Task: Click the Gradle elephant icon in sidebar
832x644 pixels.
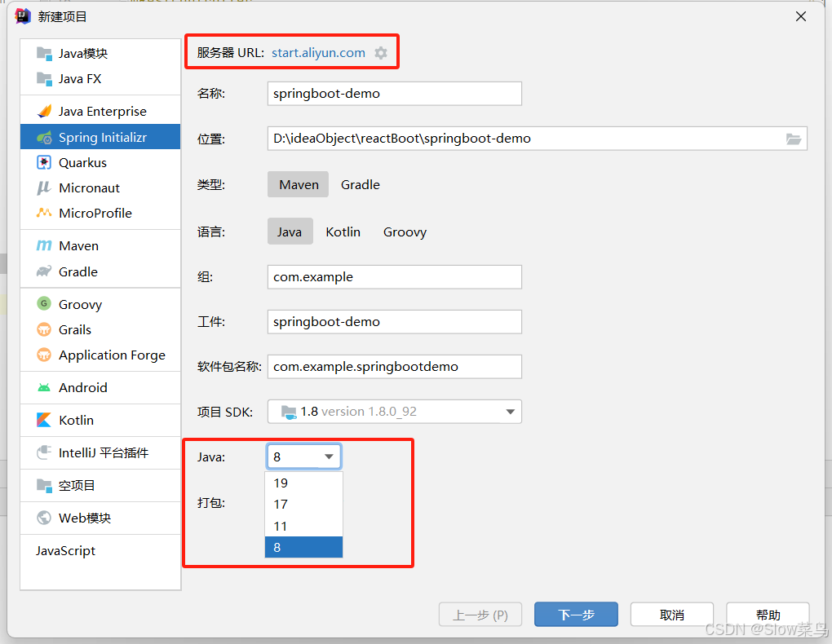Action: (x=44, y=271)
